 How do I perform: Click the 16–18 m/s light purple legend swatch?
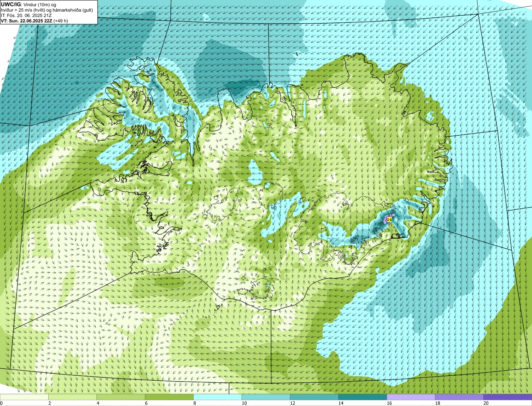tap(411, 397)
